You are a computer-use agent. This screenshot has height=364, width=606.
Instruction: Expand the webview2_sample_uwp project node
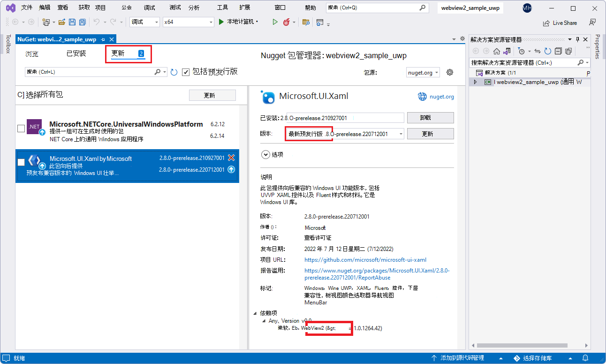click(x=475, y=81)
